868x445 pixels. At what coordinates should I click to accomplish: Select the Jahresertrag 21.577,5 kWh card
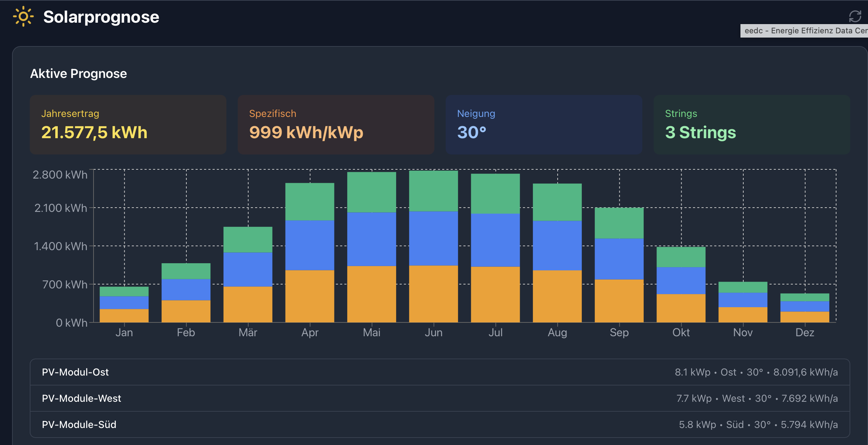128,124
